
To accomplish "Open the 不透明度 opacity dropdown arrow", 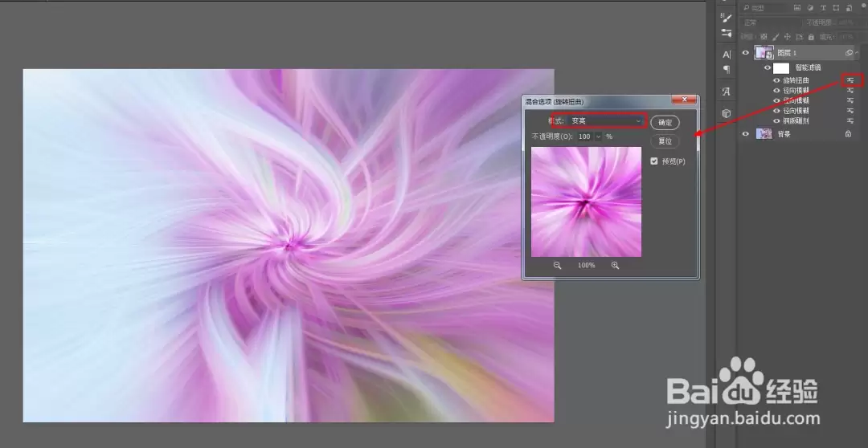I will click(x=598, y=136).
